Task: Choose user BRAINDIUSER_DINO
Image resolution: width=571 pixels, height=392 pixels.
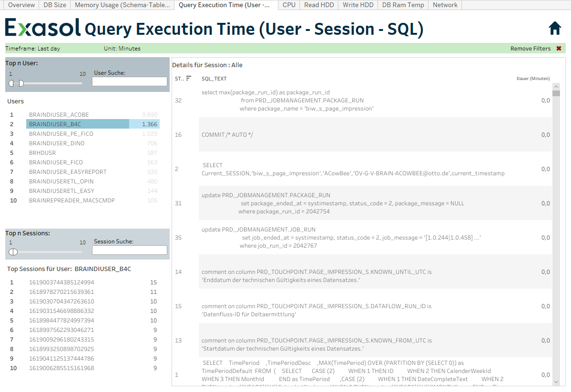Action: pyautogui.click(x=57, y=143)
